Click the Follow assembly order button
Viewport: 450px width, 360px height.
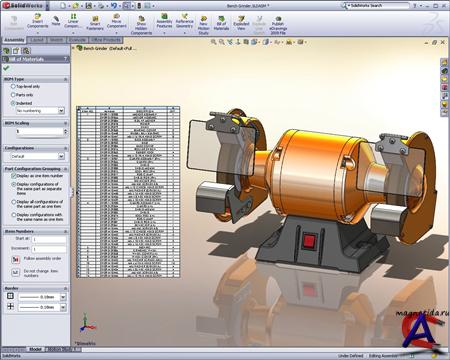tap(16, 259)
